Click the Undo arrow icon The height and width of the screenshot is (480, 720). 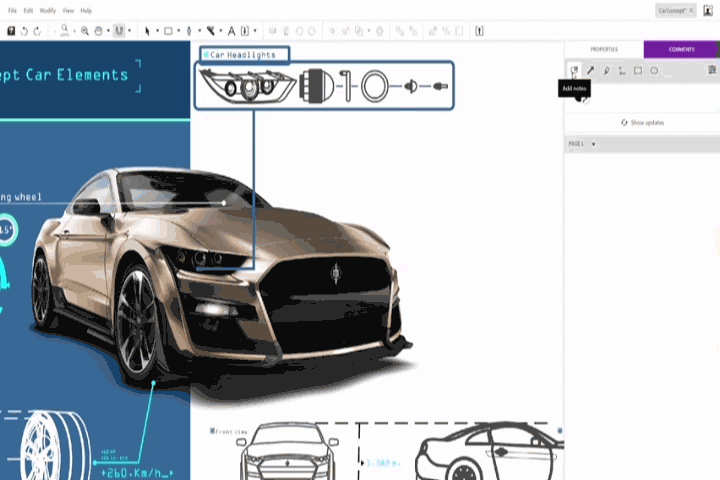pos(24,31)
